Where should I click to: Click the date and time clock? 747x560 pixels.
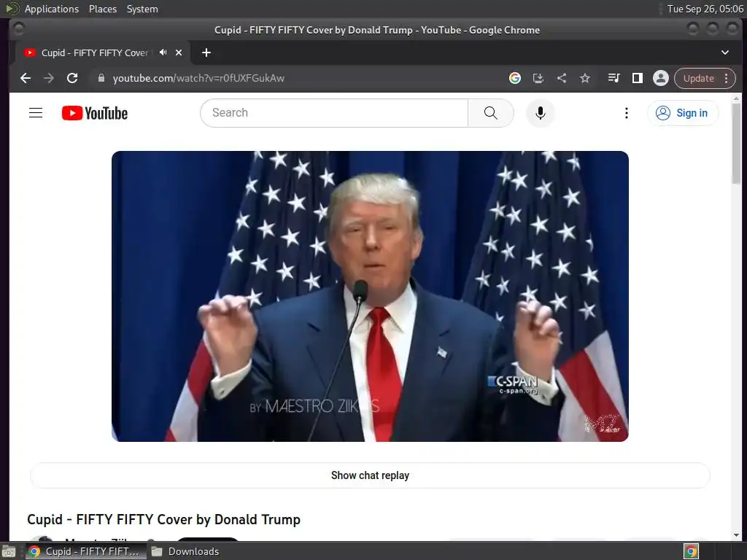(x=705, y=9)
